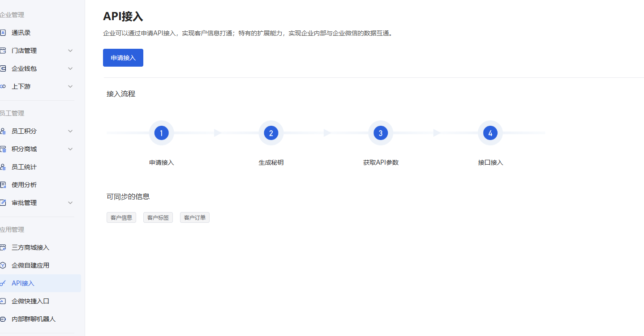Screen dimensions: 644x336
Task: Click the 获取API参数 step label
Action: 381,162
